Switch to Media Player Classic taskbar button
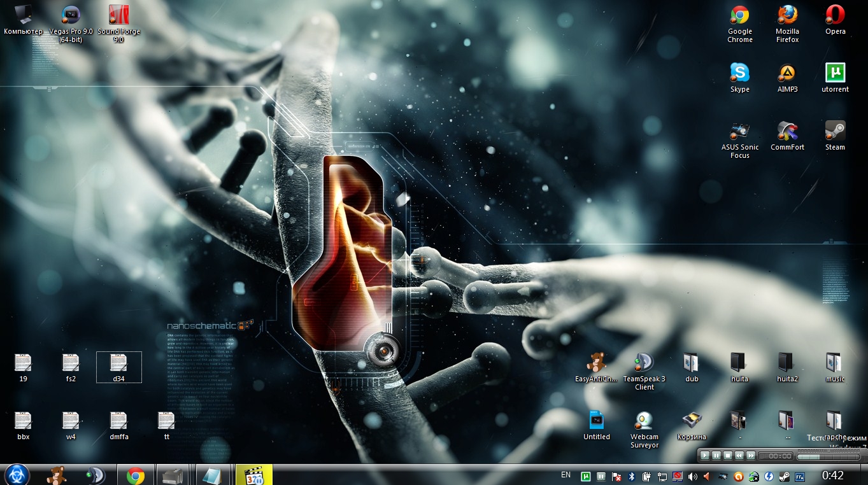This screenshot has width=868, height=485. [x=254, y=475]
